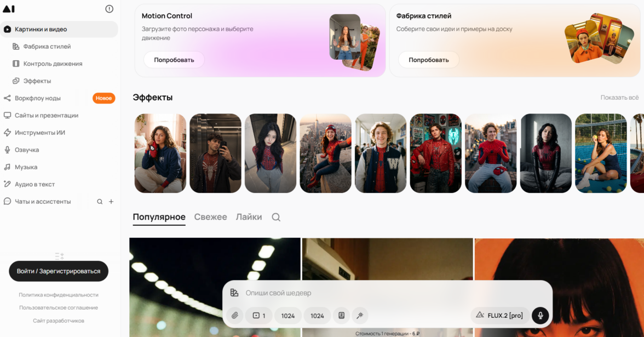Screen dimensions: 644x337
Task: Select the effect with the woman in a navy hoodie
Action: [x=160, y=153]
